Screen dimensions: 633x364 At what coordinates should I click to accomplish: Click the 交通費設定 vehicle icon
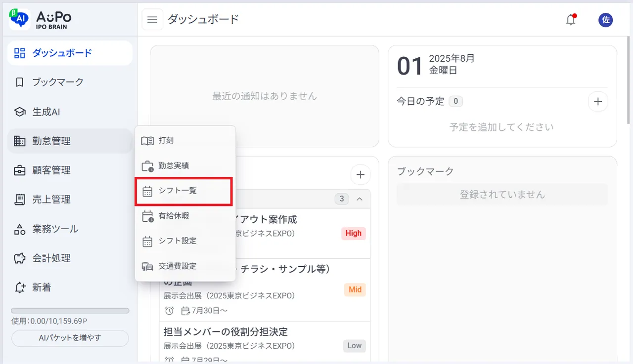point(147,266)
